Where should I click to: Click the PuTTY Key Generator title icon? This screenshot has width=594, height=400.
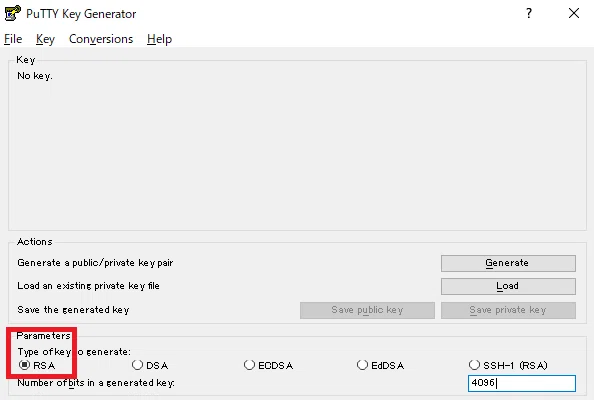point(12,13)
